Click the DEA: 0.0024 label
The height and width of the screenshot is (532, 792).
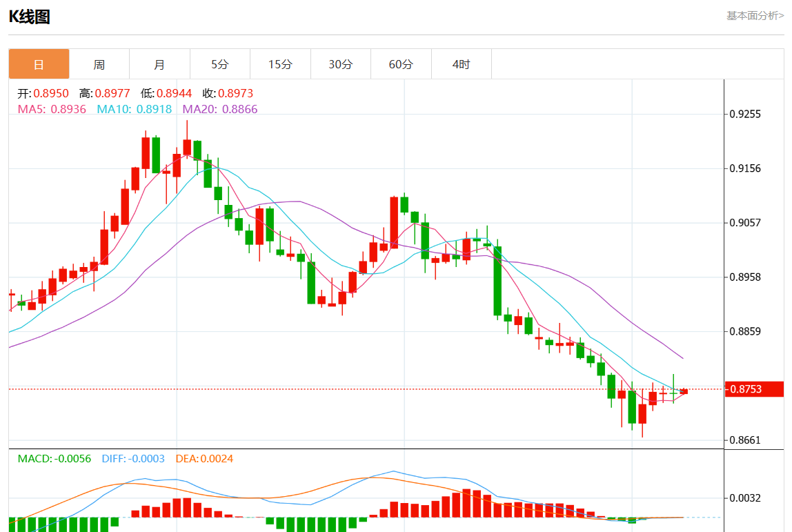tap(205, 459)
